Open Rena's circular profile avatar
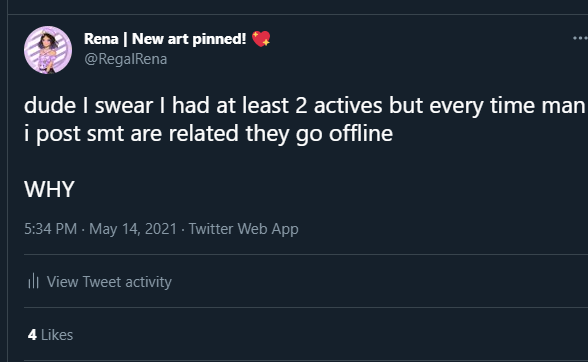588x362 pixels. [x=48, y=50]
